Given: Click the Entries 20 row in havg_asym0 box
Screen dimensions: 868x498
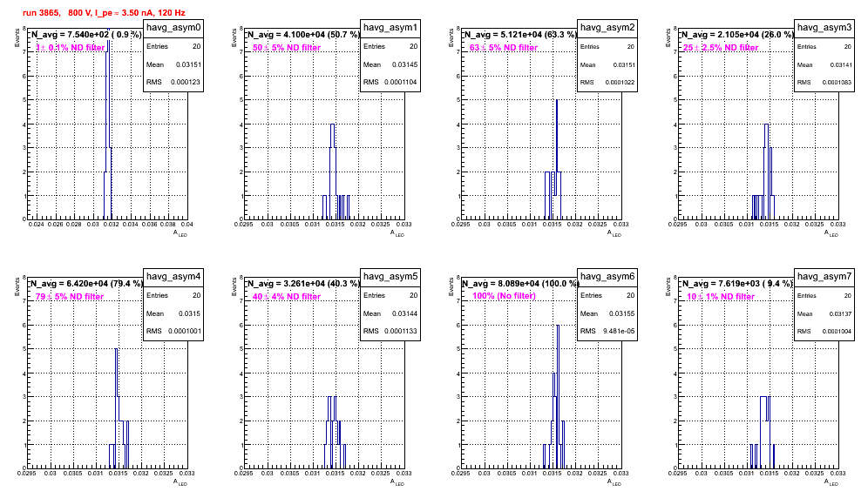Looking at the screenshot, I should click(173, 46).
